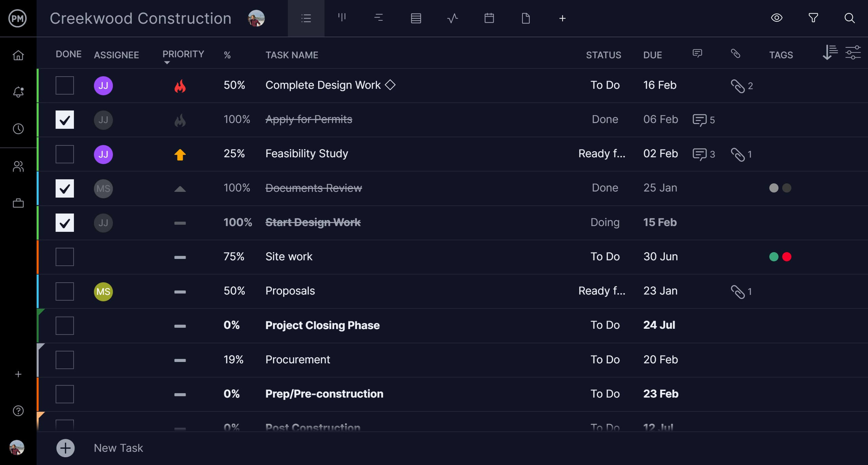868x465 pixels.
Task: Switch to the table view icon
Action: (x=415, y=18)
